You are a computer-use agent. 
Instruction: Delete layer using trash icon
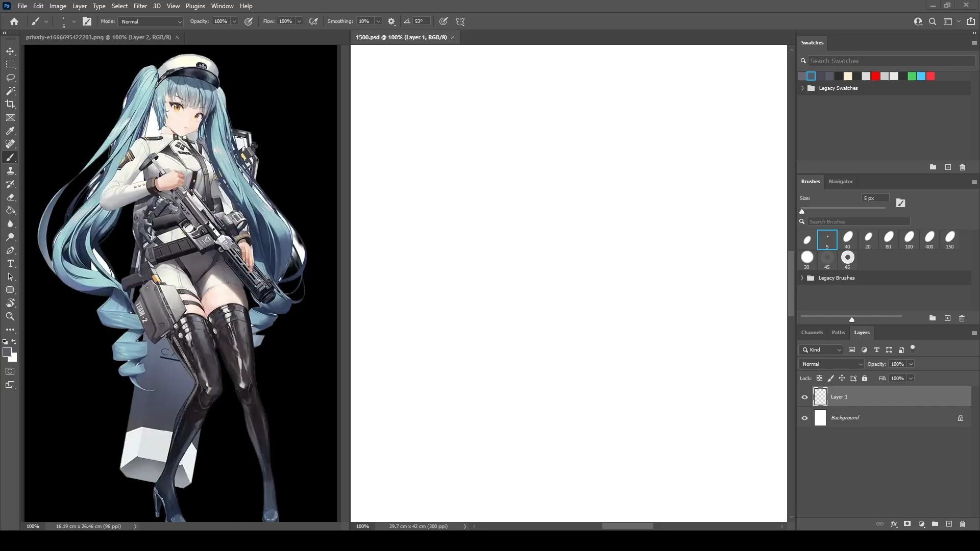(962, 524)
